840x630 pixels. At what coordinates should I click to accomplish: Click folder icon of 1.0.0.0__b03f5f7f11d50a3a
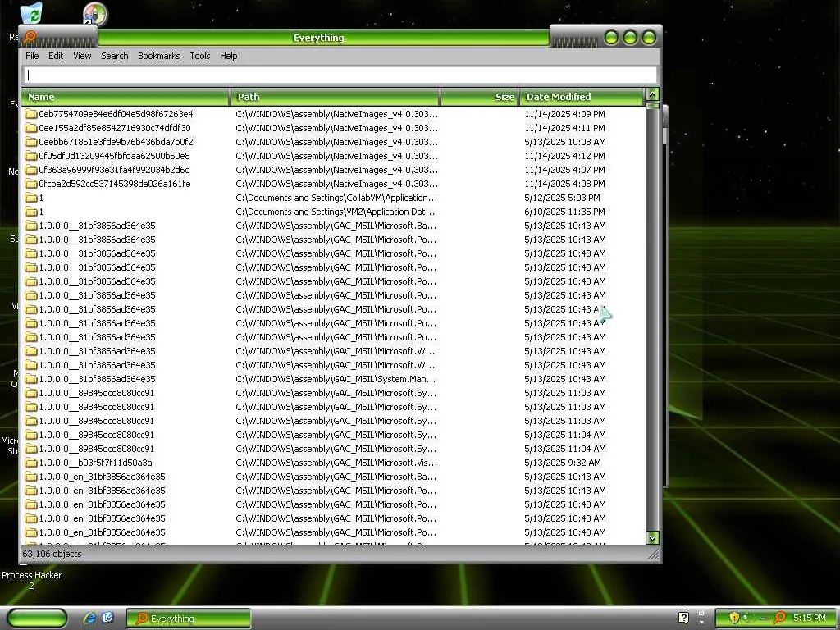point(31,463)
